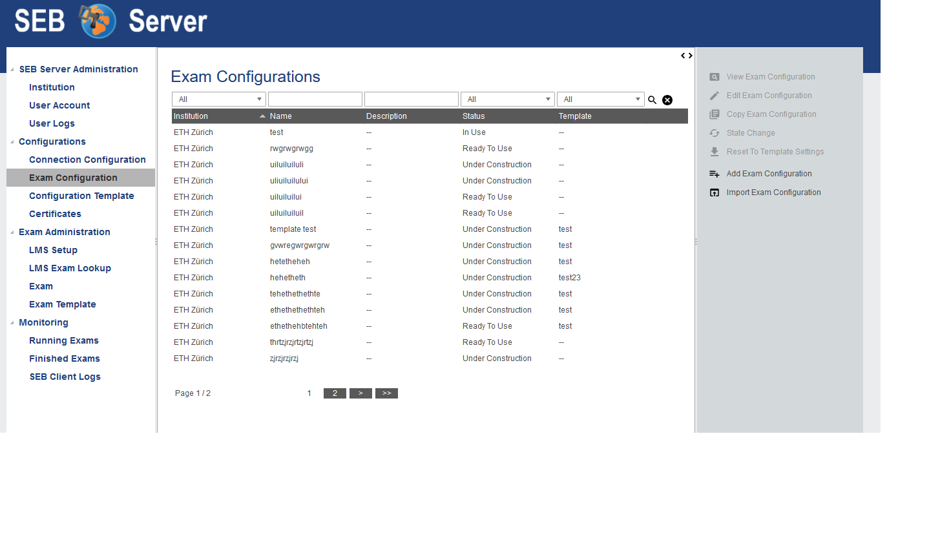Click the Name filter text field
Image resolution: width=929 pixels, height=560 pixels.
[x=315, y=99]
